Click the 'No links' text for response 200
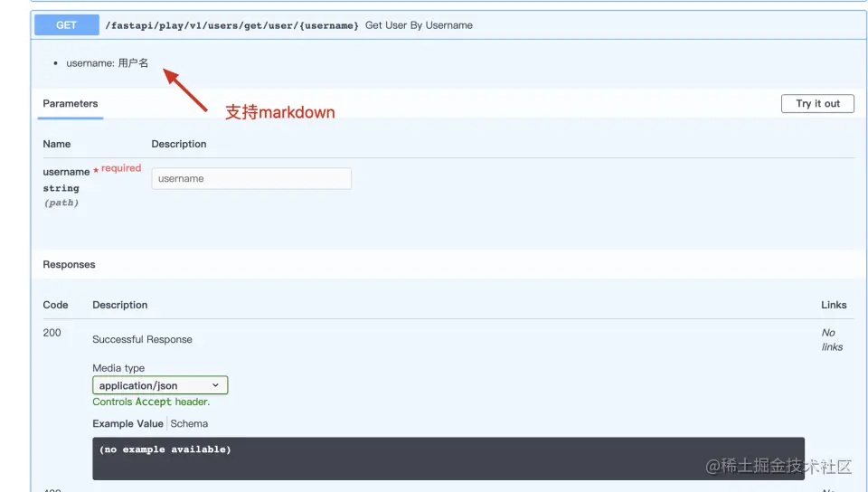 pyautogui.click(x=832, y=340)
